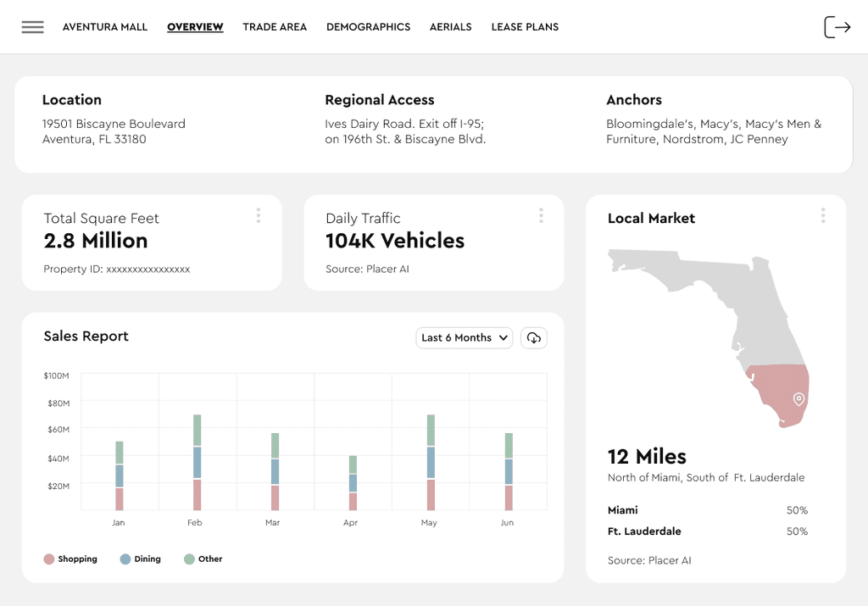Open the hamburger navigation menu
The image size is (868, 606).
click(x=33, y=27)
